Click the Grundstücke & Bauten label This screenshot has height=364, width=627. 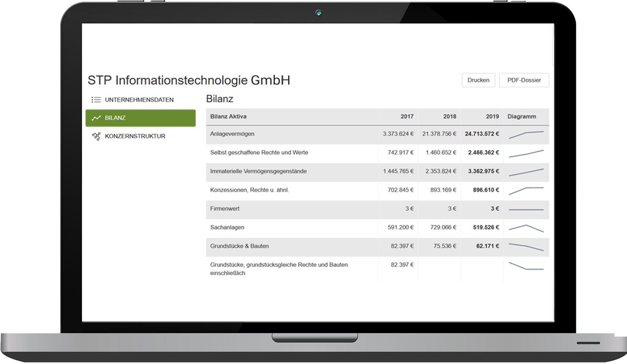coord(240,246)
